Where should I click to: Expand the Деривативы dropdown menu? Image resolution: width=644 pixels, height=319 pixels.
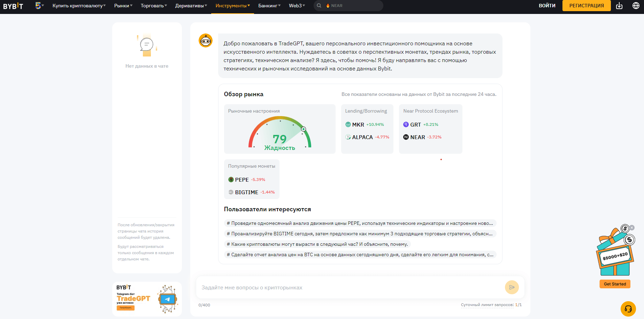pos(191,6)
